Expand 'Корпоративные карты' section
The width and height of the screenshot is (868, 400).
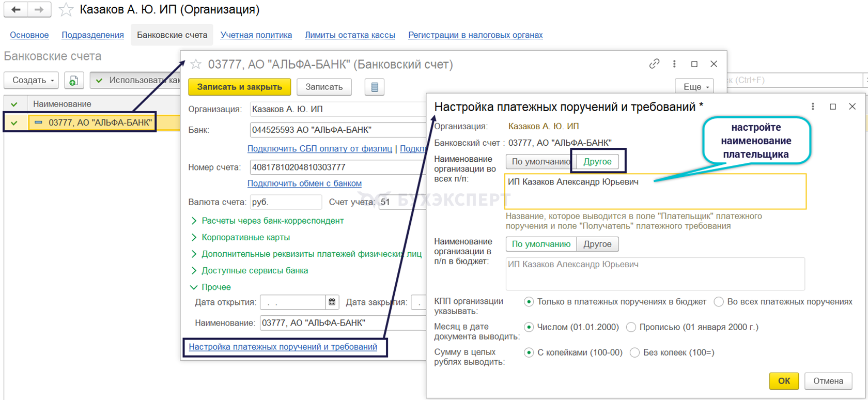click(x=245, y=237)
